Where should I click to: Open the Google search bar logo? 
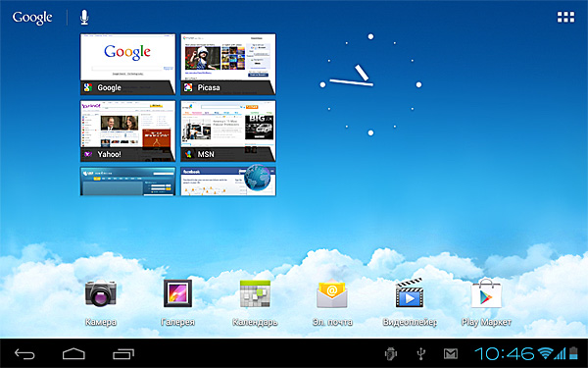click(x=32, y=18)
